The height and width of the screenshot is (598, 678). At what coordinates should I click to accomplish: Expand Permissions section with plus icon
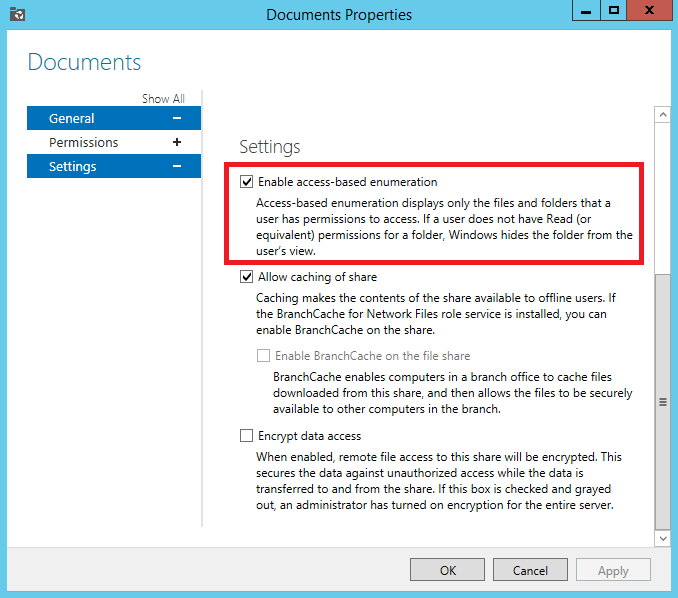point(177,143)
